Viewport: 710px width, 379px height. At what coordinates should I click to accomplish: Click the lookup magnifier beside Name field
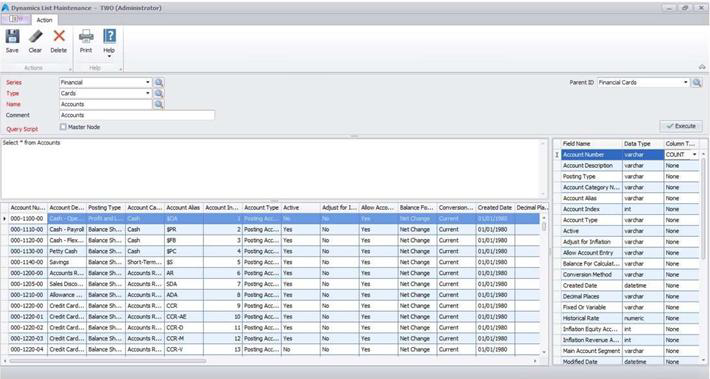point(158,104)
